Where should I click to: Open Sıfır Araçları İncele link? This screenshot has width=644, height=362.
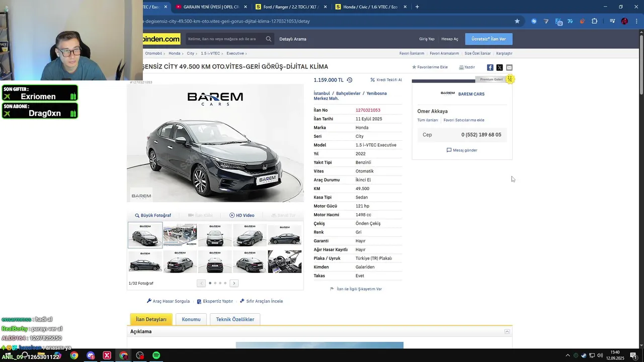coord(261,301)
